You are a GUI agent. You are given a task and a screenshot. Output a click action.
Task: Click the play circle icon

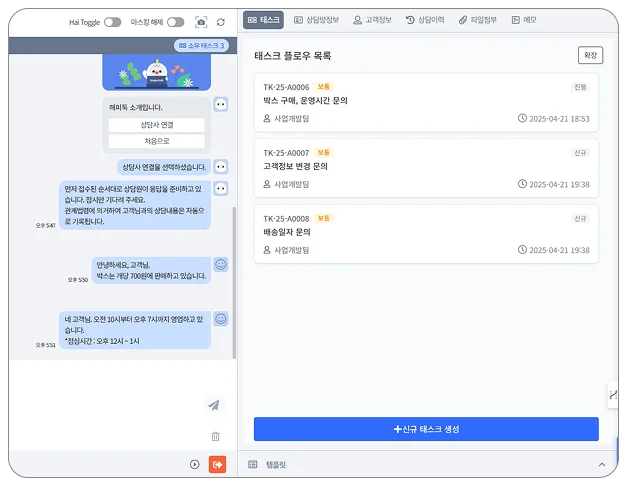[194, 464]
